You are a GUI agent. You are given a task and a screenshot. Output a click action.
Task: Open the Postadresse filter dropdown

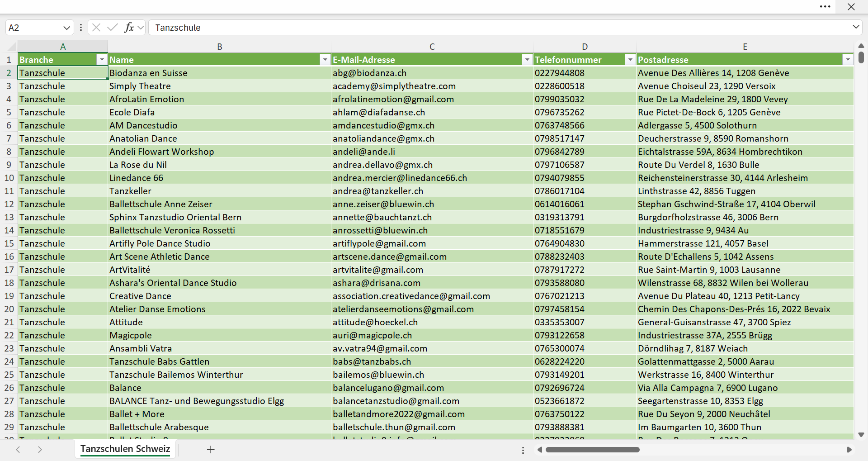click(x=848, y=60)
